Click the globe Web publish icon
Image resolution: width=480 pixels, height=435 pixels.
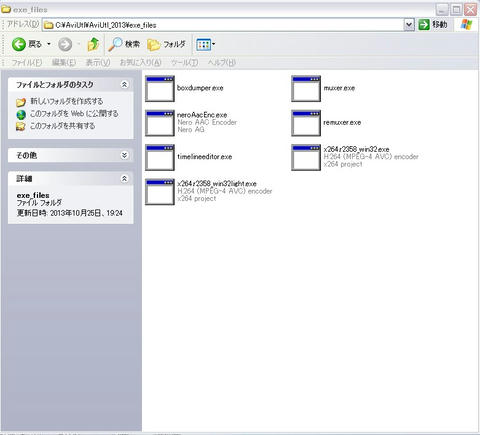[x=21, y=114]
